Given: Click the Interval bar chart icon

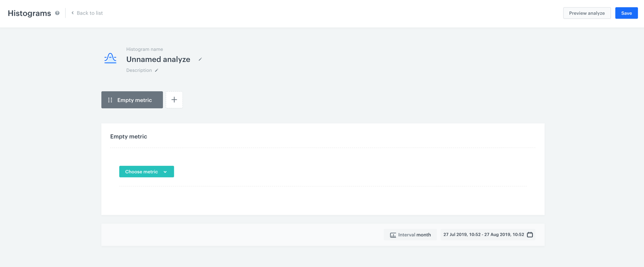Looking at the screenshot, I should tap(393, 235).
